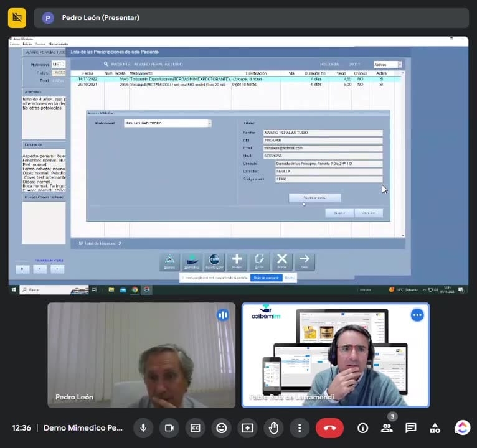The height and width of the screenshot is (448, 477).
Task: Click the Mimedico toolbar icon
Action: tap(192, 262)
